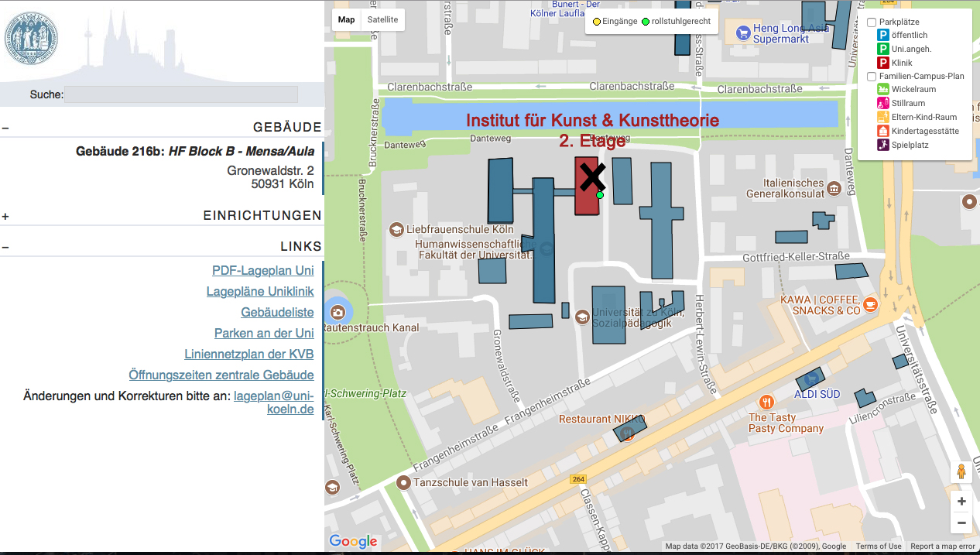Zoom in with the plus button
The width and height of the screenshot is (980, 555).
(x=961, y=501)
